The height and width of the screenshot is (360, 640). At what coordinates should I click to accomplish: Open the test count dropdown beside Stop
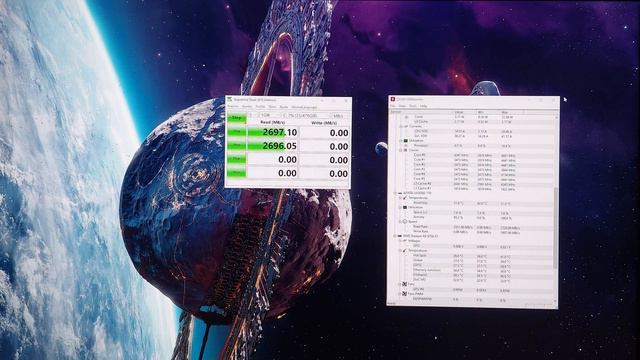coord(253,116)
